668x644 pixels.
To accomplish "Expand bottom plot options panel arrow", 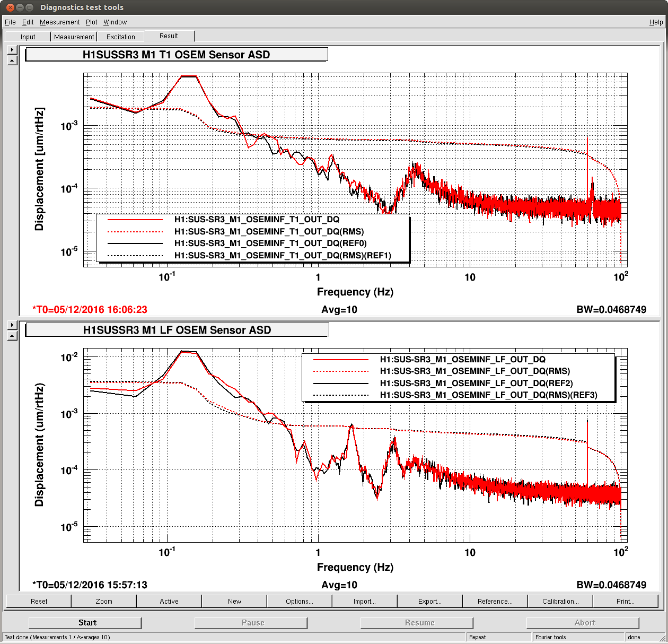I will pyautogui.click(x=12, y=325).
